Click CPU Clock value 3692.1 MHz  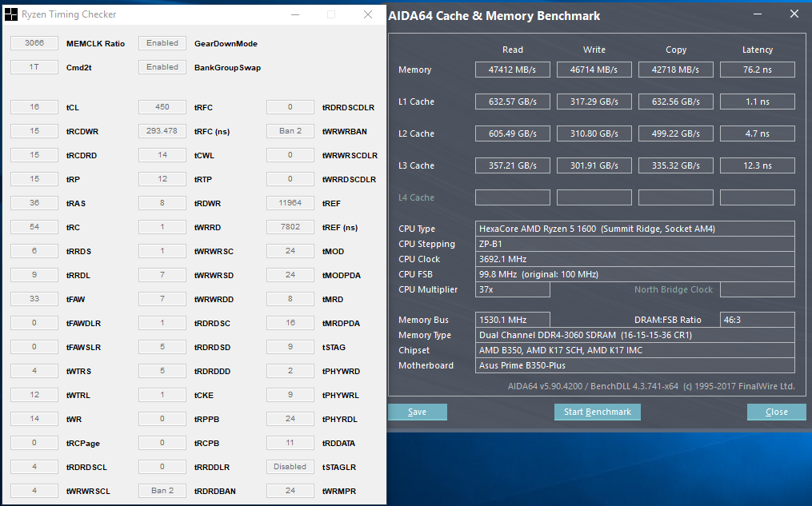point(635,259)
